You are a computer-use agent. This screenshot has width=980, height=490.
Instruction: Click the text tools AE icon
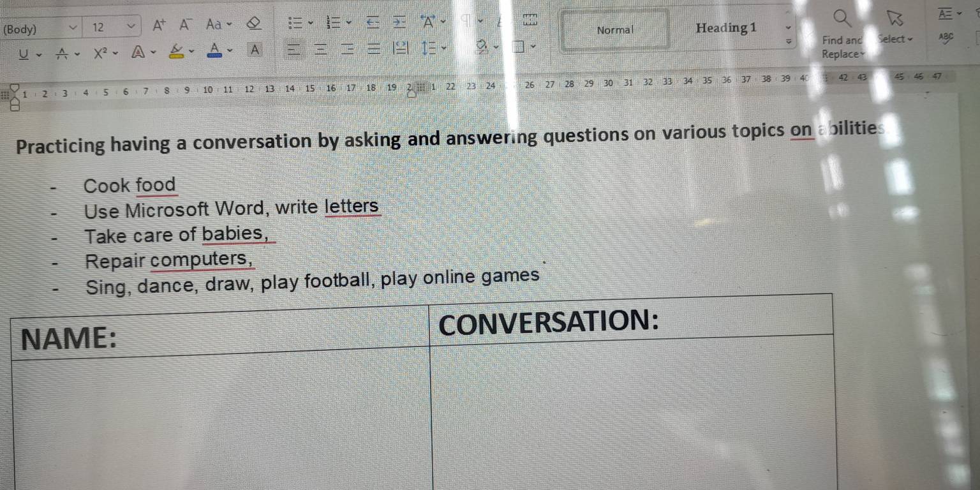[945, 13]
